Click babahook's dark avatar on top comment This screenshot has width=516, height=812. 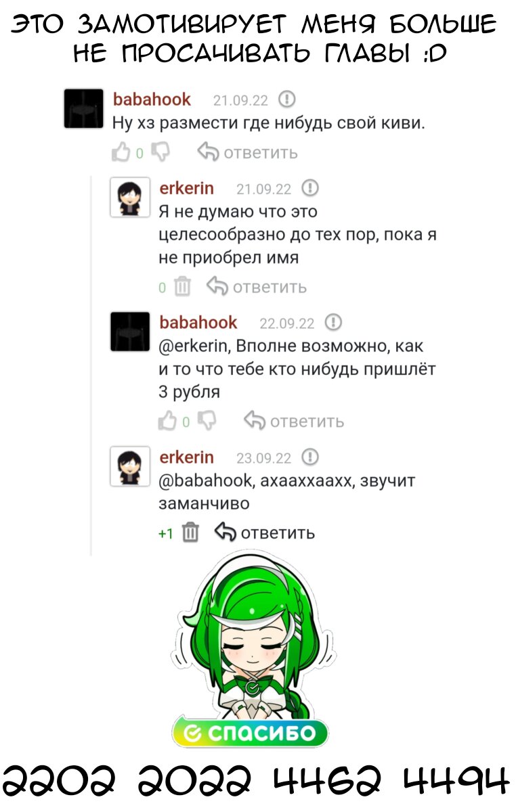[83, 109]
